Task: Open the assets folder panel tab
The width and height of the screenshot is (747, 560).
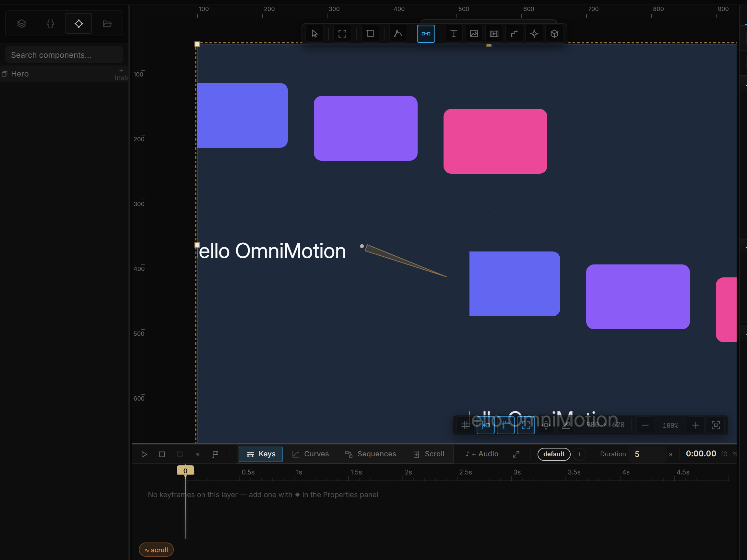Action: point(107,24)
